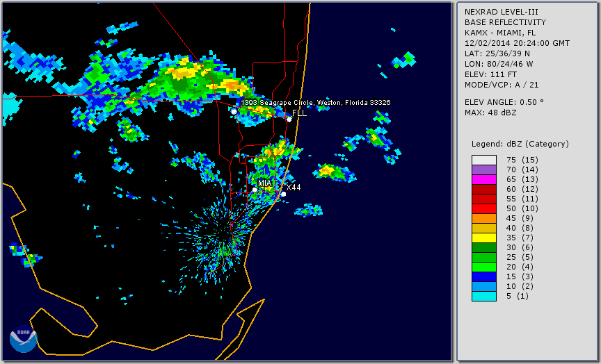Click the Seagrape Circle Weston location marker
The width and height of the screenshot is (601, 364).
(234, 112)
